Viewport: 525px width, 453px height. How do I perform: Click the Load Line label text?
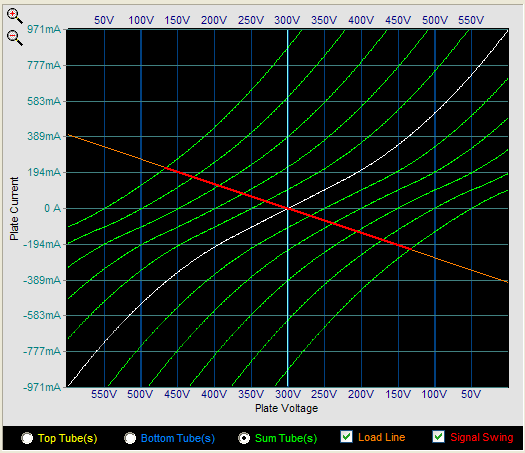[x=381, y=437]
